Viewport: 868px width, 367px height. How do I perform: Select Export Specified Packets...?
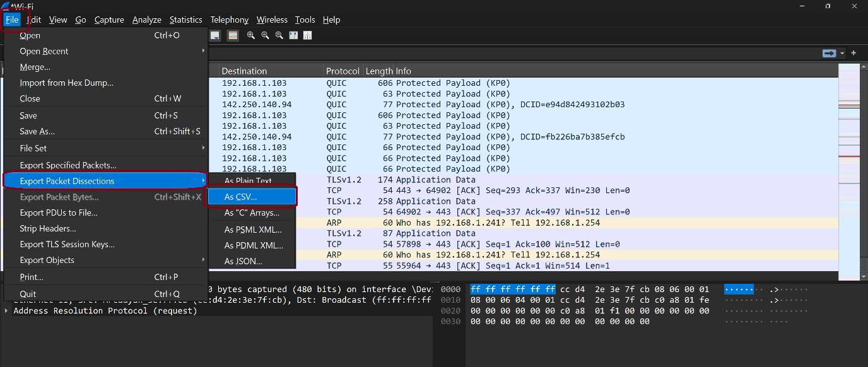[x=106, y=165]
